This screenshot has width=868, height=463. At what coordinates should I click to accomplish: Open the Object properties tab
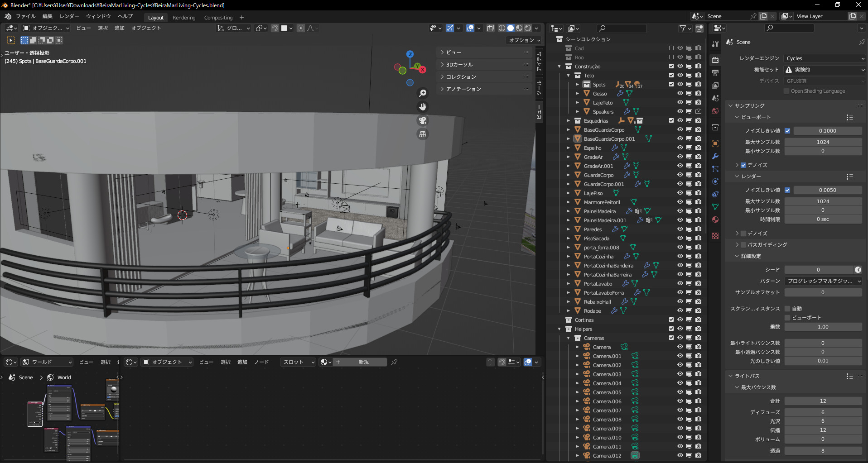point(715,143)
